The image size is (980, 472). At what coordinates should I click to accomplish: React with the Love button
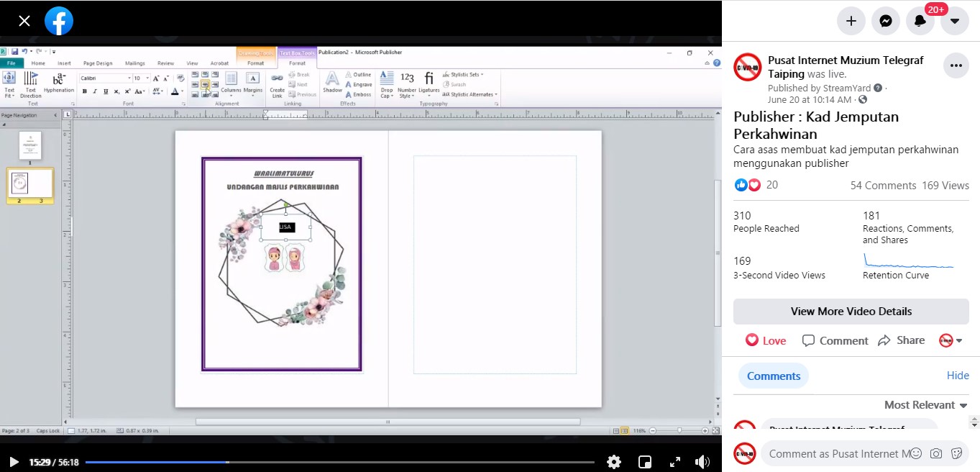point(766,340)
